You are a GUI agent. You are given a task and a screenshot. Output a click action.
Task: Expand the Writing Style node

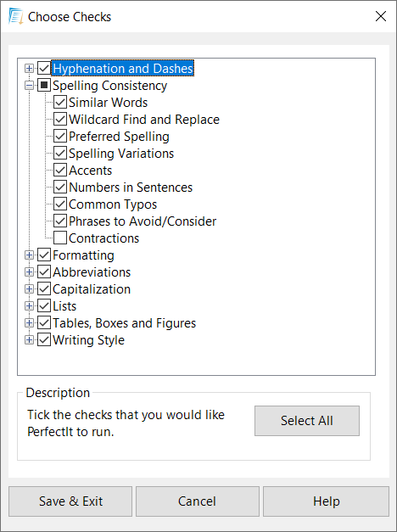click(x=29, y=340)
